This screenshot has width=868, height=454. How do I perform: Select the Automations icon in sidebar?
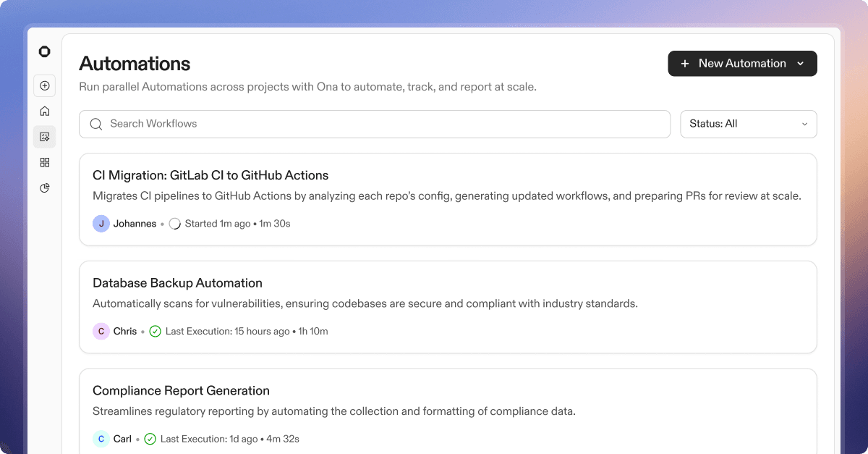[x=44, y=137]
